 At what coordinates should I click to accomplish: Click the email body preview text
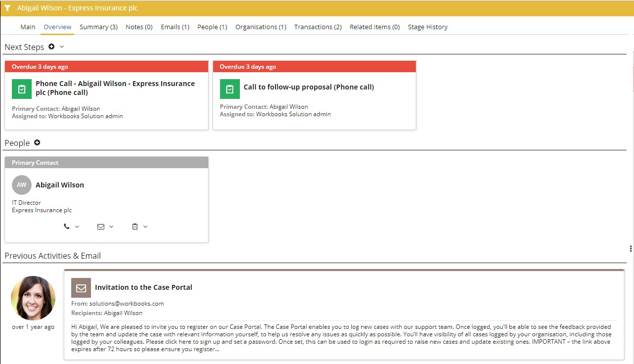tap(341, 338)
